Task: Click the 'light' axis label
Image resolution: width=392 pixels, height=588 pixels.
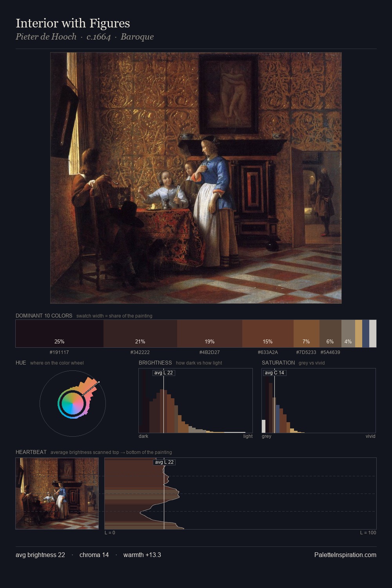Action: click(248, 436)
